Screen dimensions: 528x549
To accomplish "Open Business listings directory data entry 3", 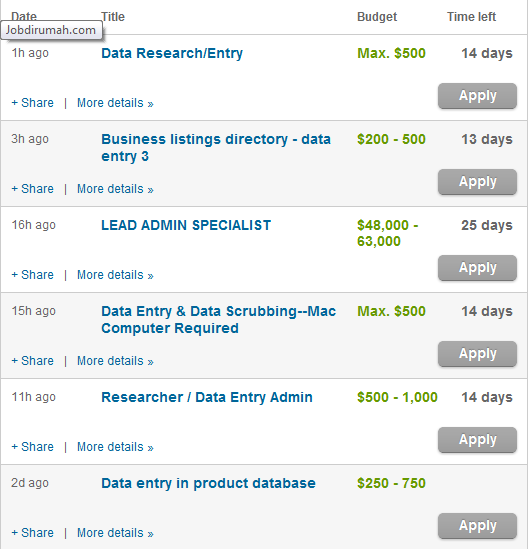I will [216, 147].
